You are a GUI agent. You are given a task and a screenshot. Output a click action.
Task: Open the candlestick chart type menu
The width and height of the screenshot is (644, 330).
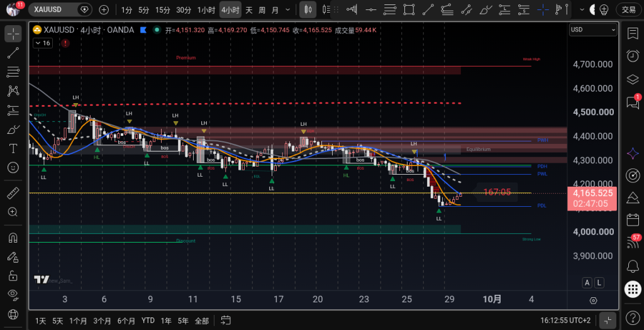click(x=308, y=9)
